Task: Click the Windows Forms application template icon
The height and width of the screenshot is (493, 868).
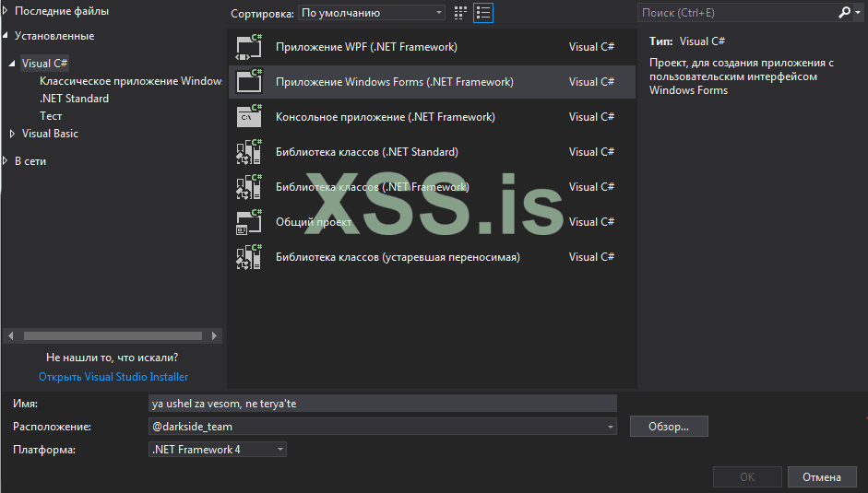Action: [x=249, y=82]
